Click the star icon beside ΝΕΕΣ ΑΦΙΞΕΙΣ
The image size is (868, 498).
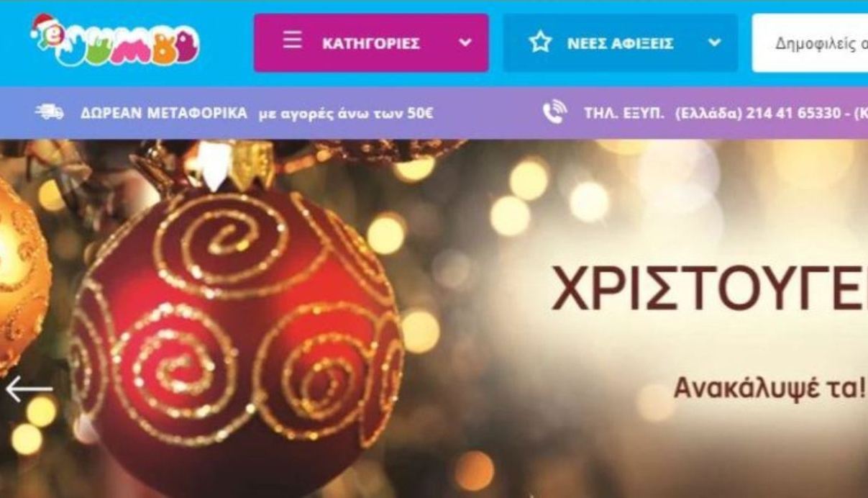(x=540, y=43)
